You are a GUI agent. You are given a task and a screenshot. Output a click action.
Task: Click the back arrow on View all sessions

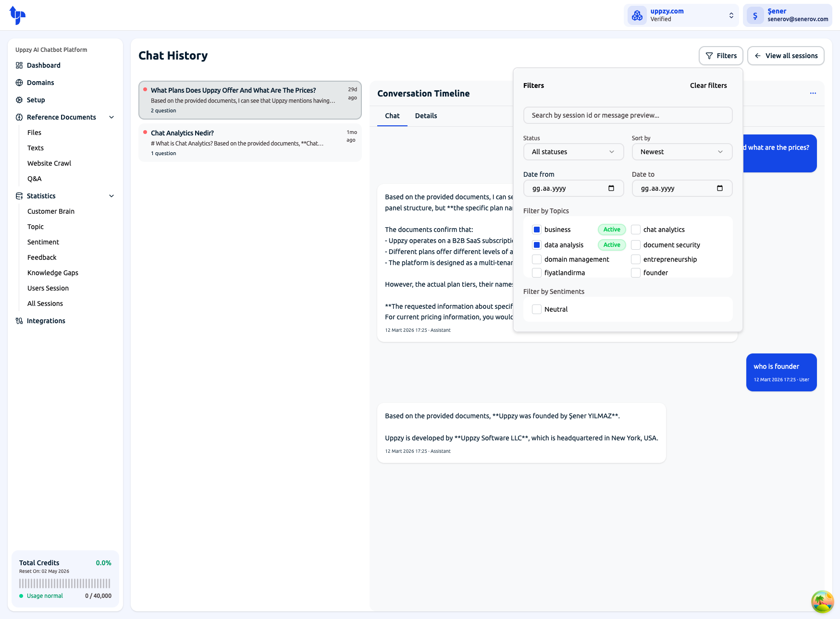(x=758, y=56)
